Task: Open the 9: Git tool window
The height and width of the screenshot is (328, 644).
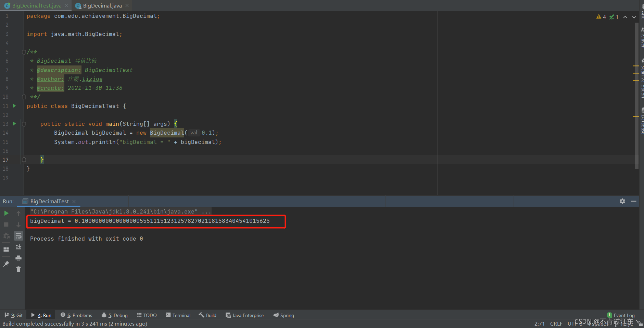Action: pos(14,315)
